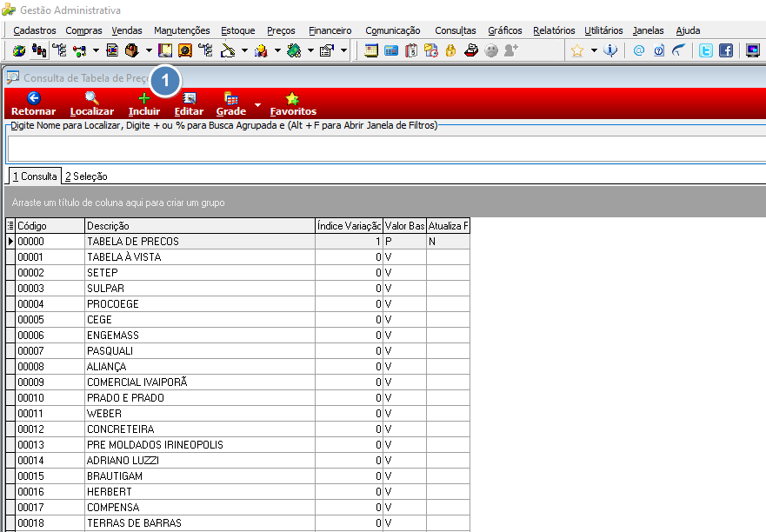The height and width of the screenshot is (532, 766).
Task: Select the row ENGEMASS
Action: click(238, 336)
